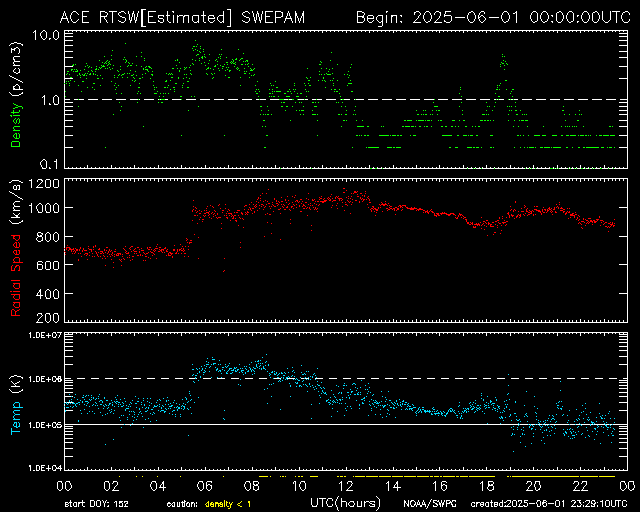The height and width of the screenshot is (512, 640).
Task: Click the "22" hour label
Action: pyautogui.click(x=580, y=486)
